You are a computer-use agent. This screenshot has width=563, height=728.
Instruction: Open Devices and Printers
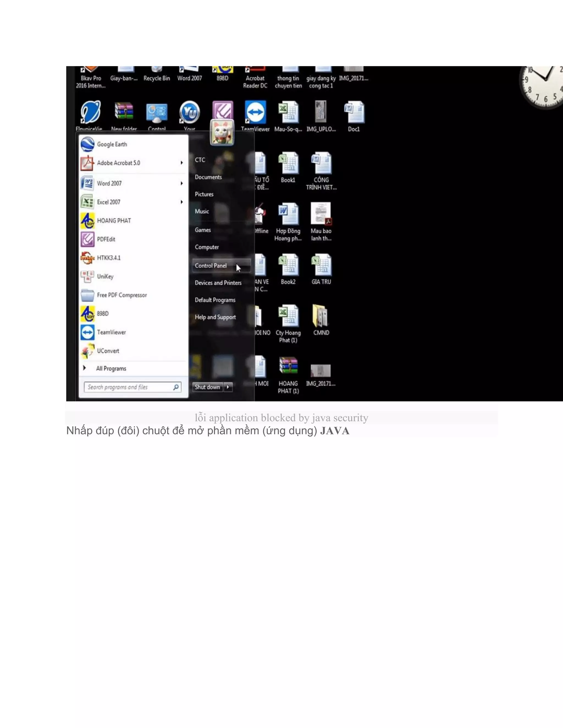pyautogui.click(x=218, y=283)
